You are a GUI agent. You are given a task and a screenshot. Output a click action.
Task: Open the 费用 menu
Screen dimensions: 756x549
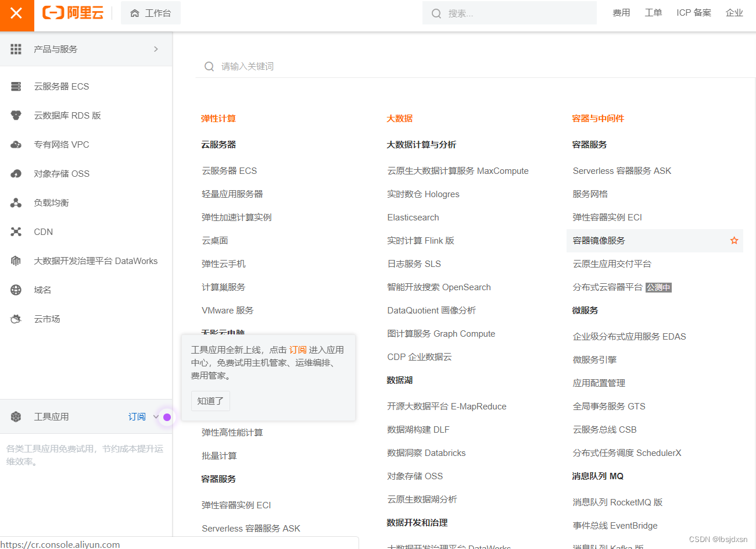[621, 13]
